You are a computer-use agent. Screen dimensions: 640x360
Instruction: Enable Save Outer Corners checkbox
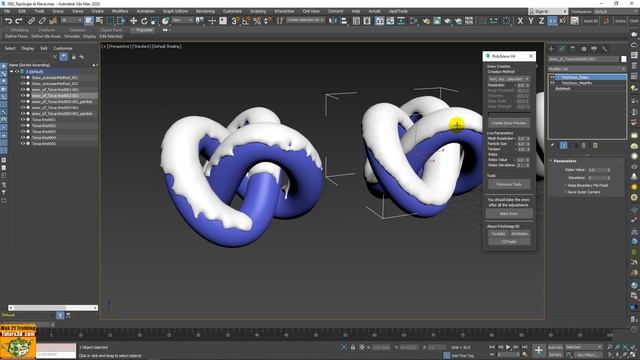point(565,192)
